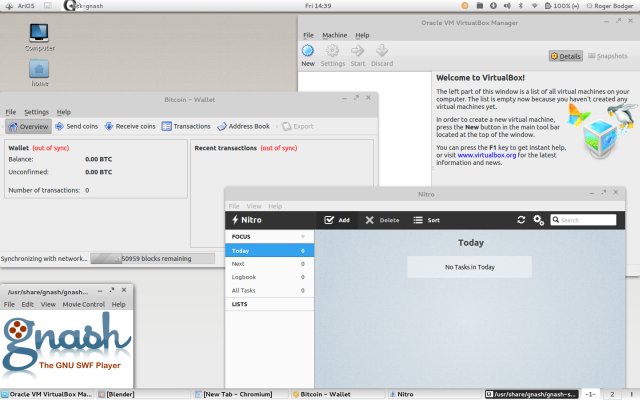Switch to Nitro taskbar entry
This screenshot has height=400, width=640.
[x=402, y=394]
